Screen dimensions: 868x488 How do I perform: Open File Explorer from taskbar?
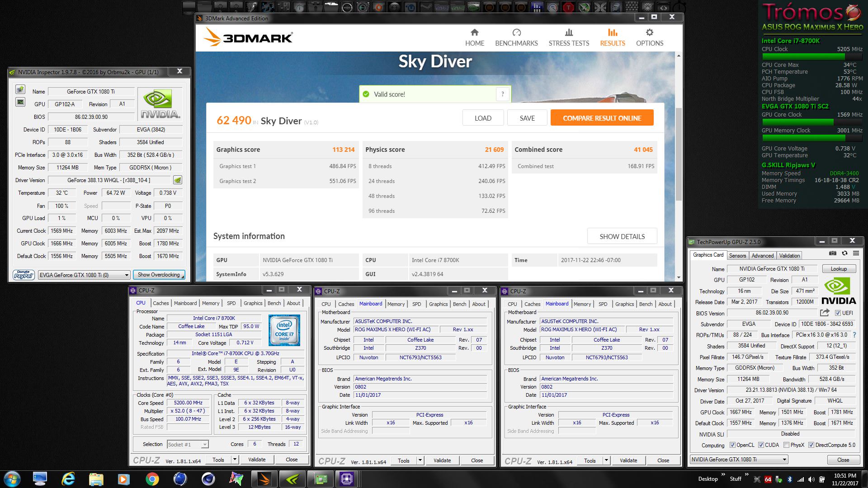click(96, 479)
